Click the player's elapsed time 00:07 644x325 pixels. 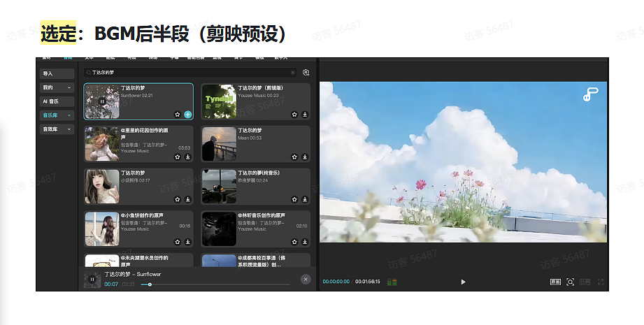(x=111, y=284)
